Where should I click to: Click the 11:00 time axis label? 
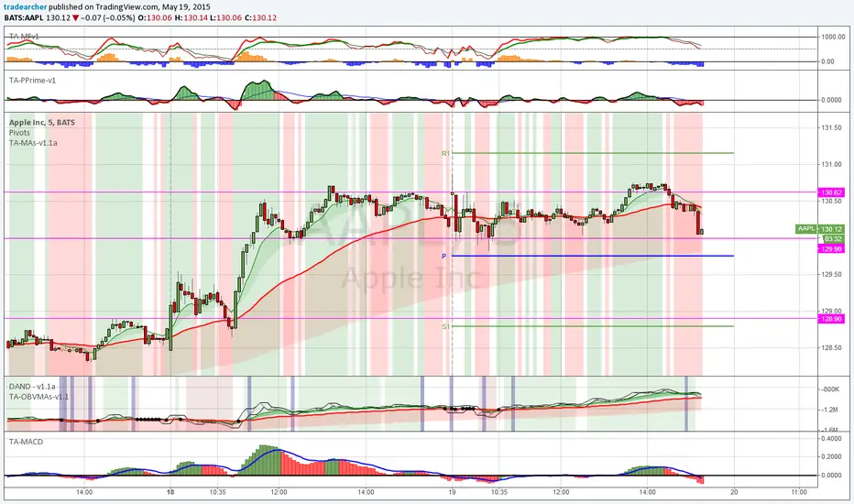[799, 492]
